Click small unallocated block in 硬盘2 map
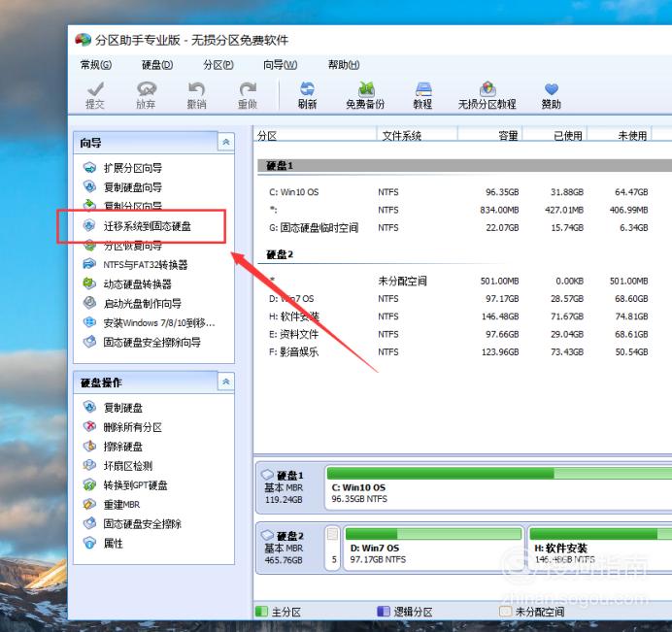The image size is (672, 632). pyautogui.click(x=332, y=549)
